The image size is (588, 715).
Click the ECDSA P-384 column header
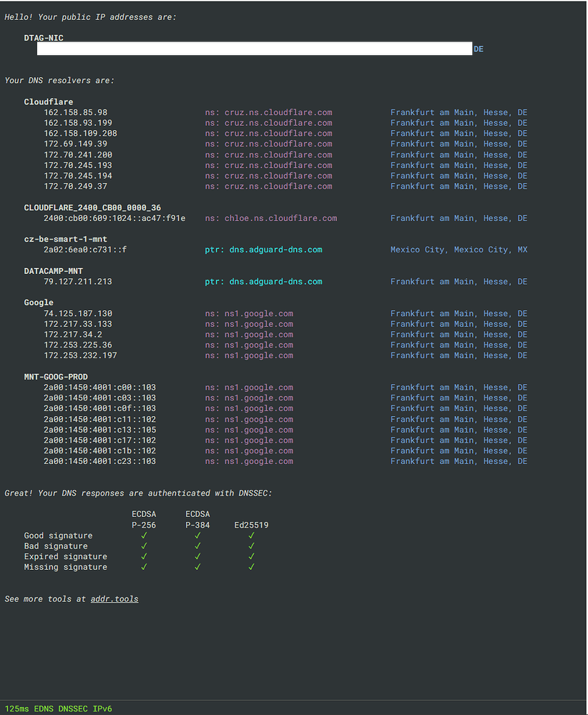click(197, 519)
